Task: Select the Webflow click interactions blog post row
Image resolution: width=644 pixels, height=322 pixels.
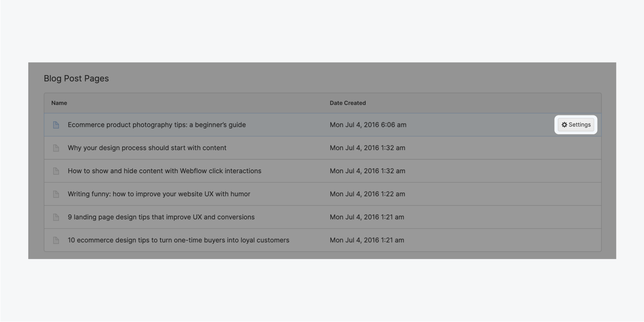Action: pos(165,171)
